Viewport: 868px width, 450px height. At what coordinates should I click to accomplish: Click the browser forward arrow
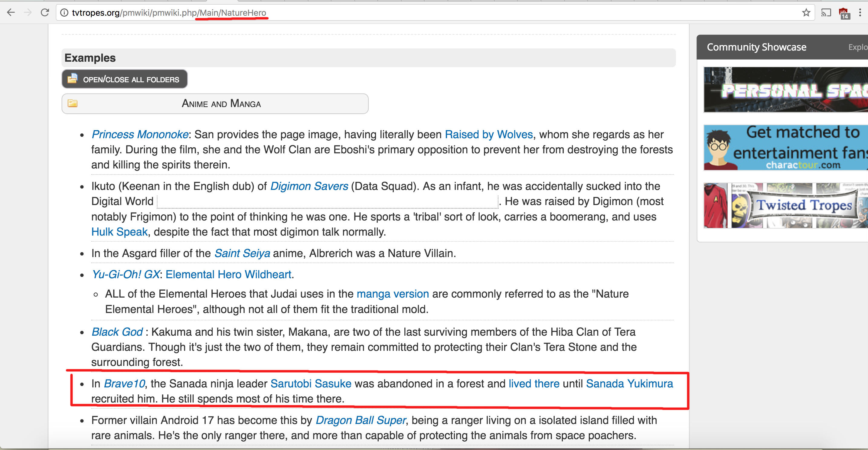pos(28,12)
